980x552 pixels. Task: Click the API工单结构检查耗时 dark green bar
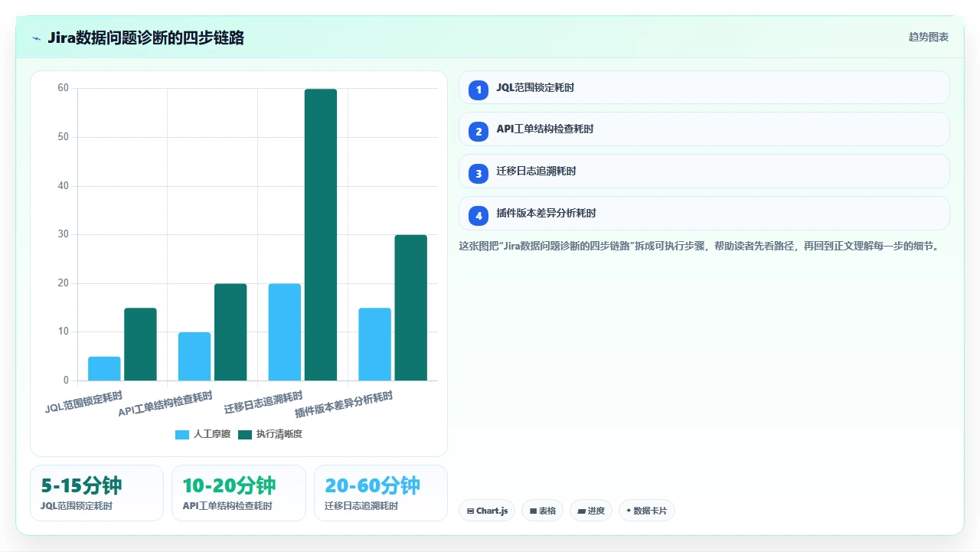(230, 332)
